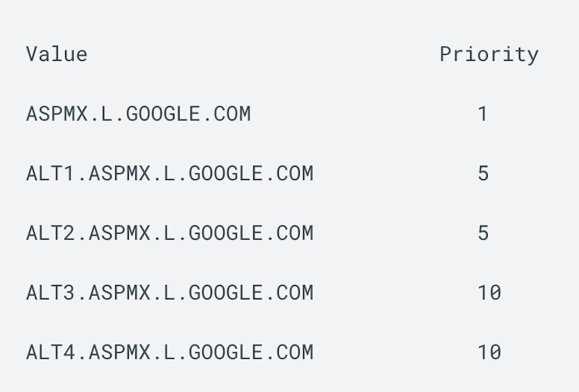Click the first ALT mail server hostname
Viewport: 579px width, 392px height.
(169, 174)
